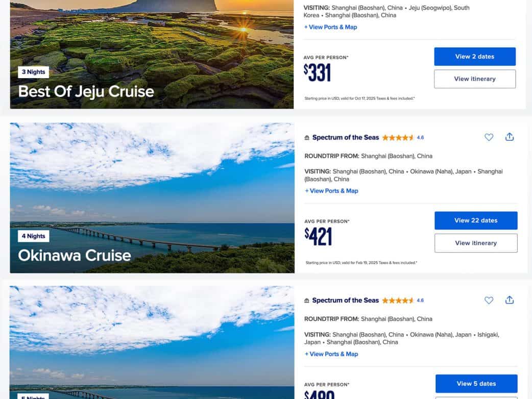The width and height of the screenshot is (532, 399).
Task: Click ship icon beside Okinawa Cruise's Spectrum of the Seas
Action: tap(307, 138)
